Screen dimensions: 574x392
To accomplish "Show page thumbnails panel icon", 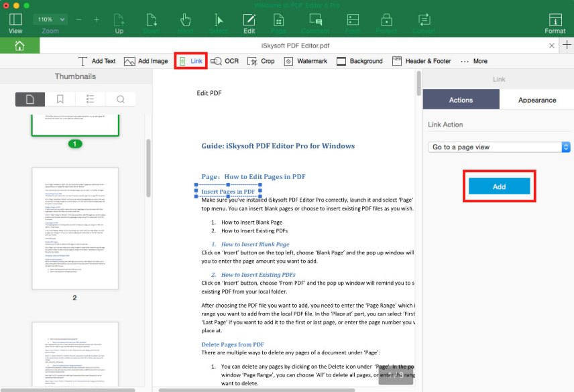I will tap(30, 99).
